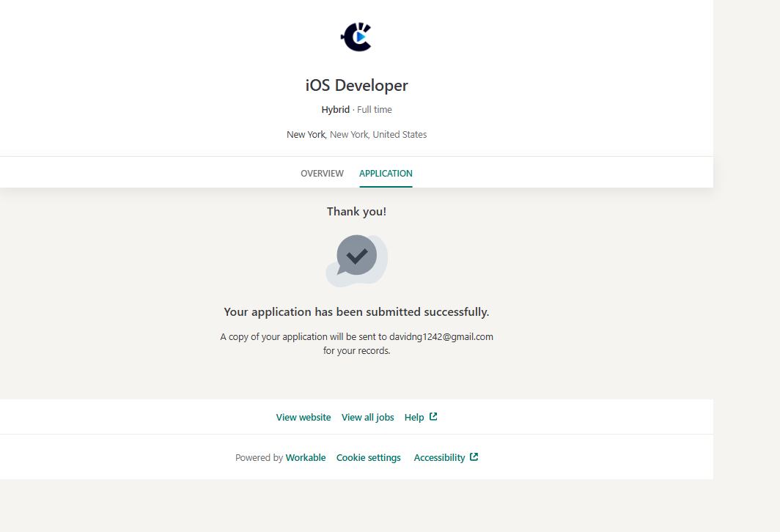Click the external link icon beside Help

[x=433, y=417]
